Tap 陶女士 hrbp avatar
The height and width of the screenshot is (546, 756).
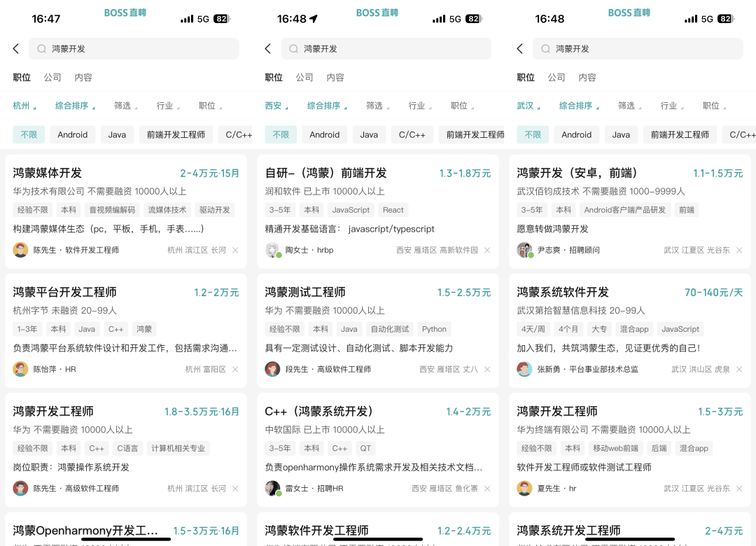pos(272,250)
